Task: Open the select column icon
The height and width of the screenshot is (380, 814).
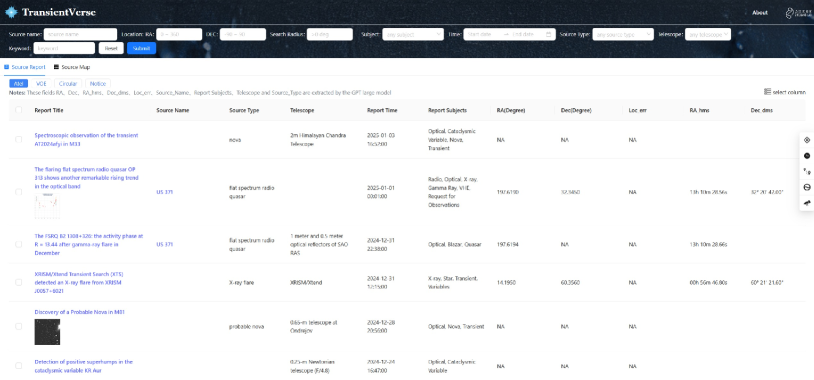Action: [x=767, y=92]
